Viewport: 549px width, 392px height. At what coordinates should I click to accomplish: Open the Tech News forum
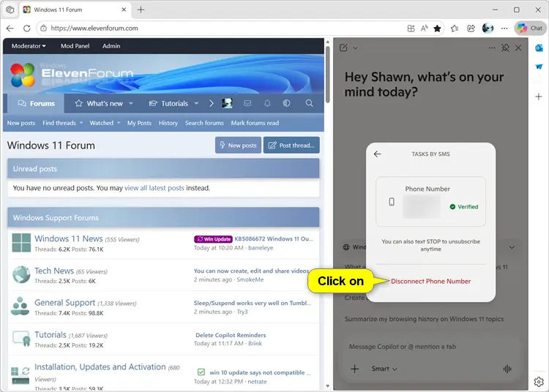tap(54, 271)
